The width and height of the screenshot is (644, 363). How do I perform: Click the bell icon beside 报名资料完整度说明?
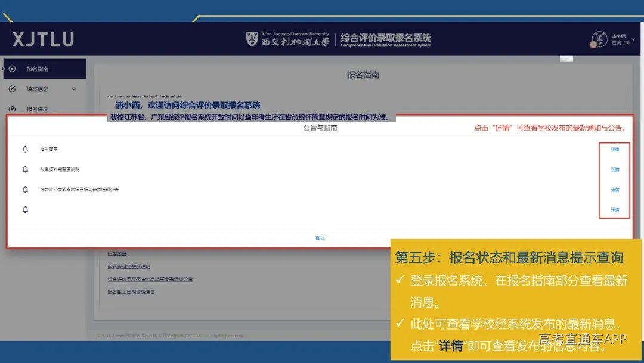pyautogui.click(x=25, y=169)
